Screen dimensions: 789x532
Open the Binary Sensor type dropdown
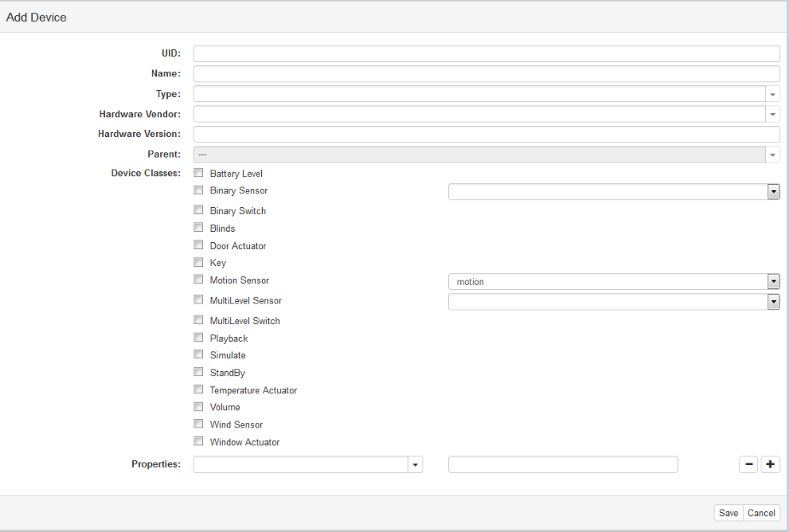[772, 192]
